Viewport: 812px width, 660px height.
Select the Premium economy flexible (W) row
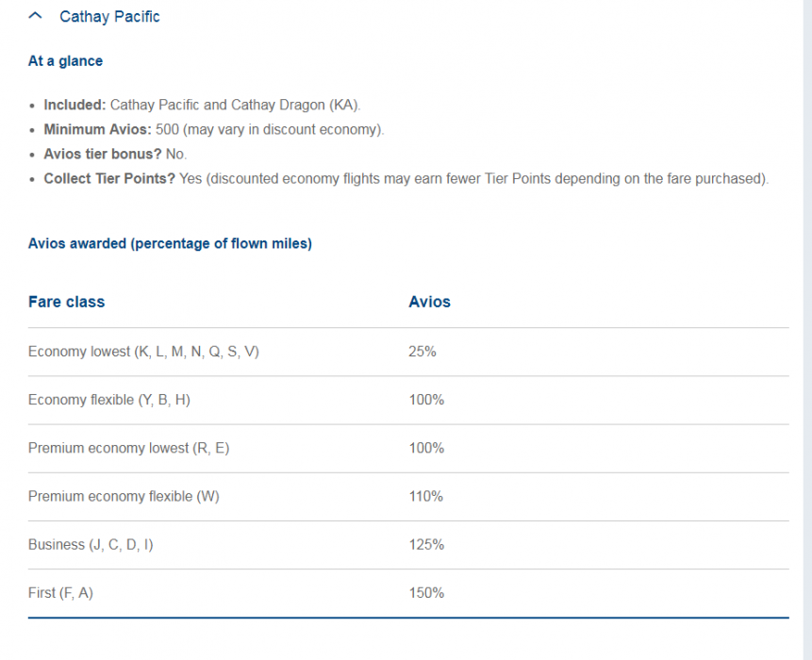124,496
